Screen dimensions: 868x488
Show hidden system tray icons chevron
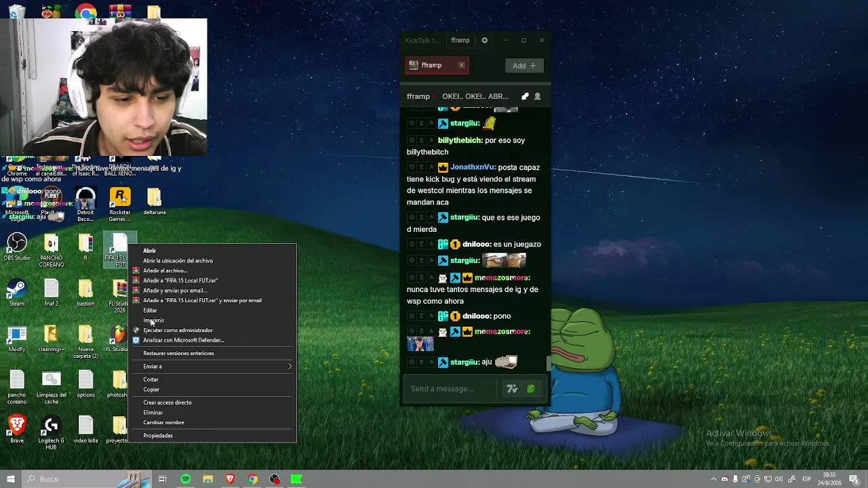click(714, 479)
